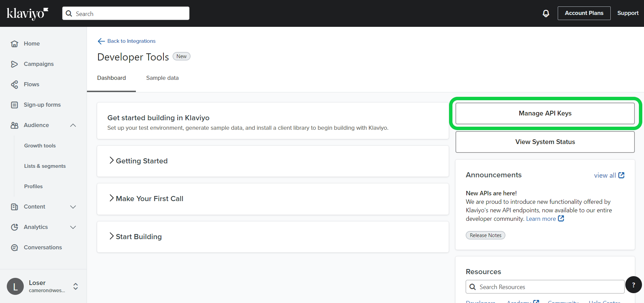Click the external link icon after Learn more
This screenshot has width=644, height=303.
561,218
